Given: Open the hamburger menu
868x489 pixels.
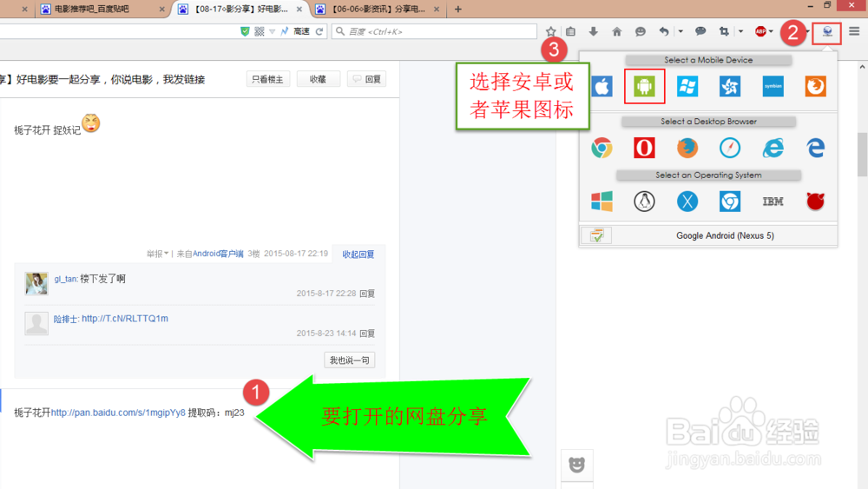Looking at the screenshot, I should [854, 31].
